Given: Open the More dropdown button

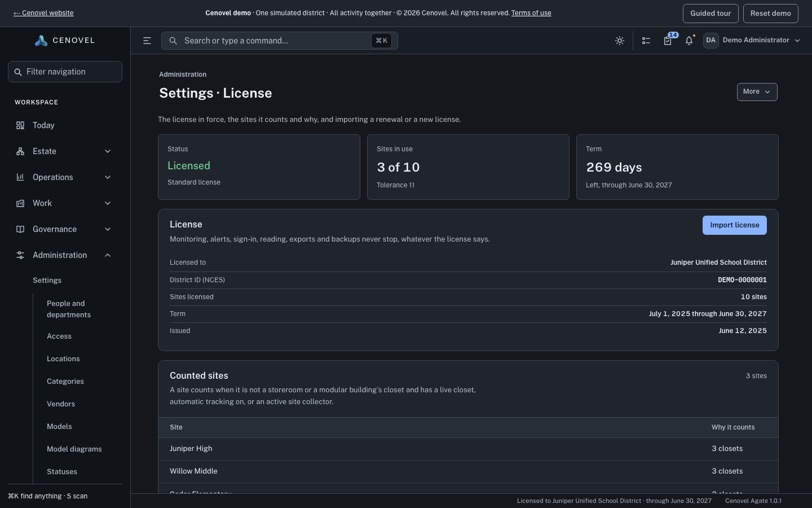Looking at the screenshot, I should 757,92.
